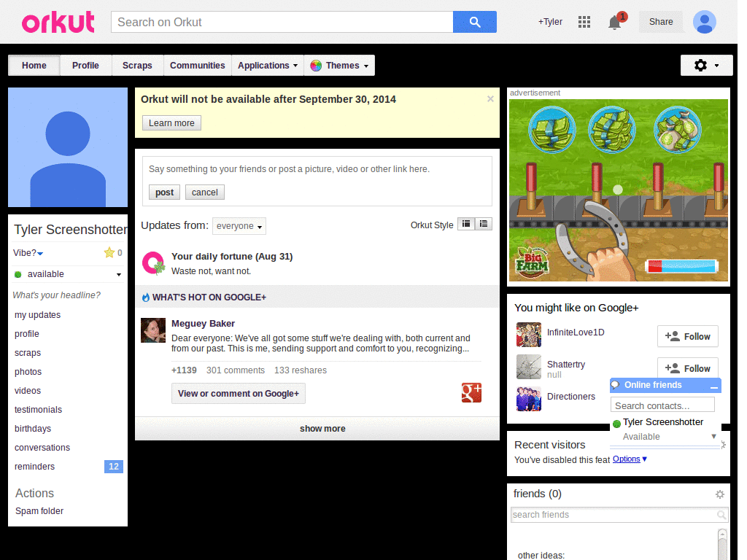Click Directioners' thumbnail
The height and width of the screenshot is (560, 747).
coord(529,399)
